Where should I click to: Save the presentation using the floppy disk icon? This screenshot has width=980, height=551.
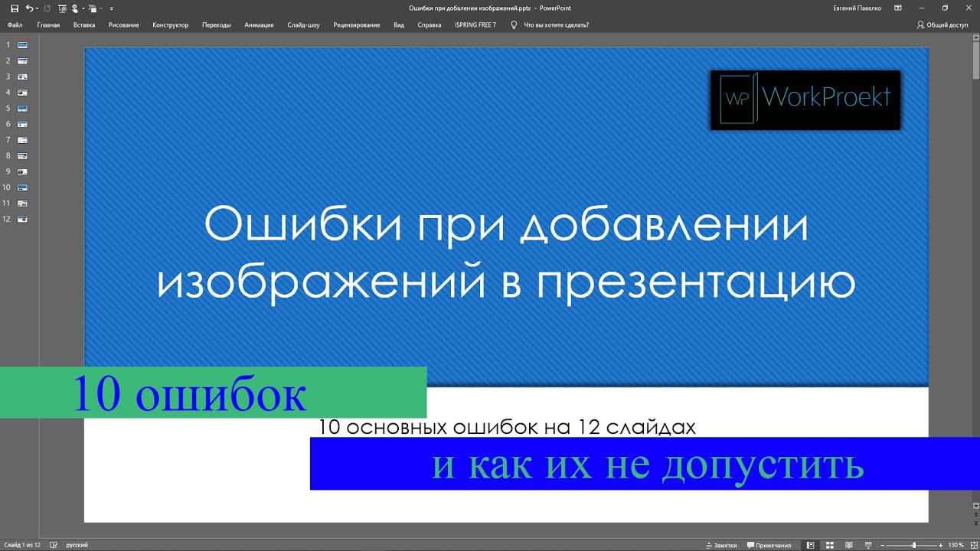pos(15,8)
